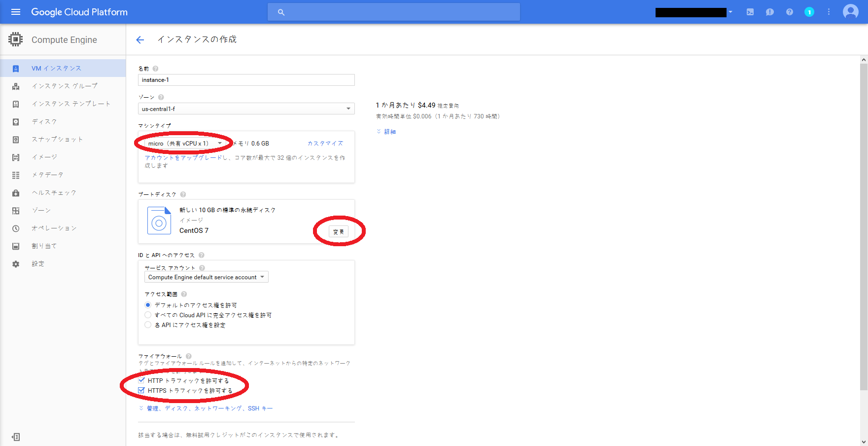Click the help icon next to ファイアウォール
868x446 pixels.
pos(189,356)
